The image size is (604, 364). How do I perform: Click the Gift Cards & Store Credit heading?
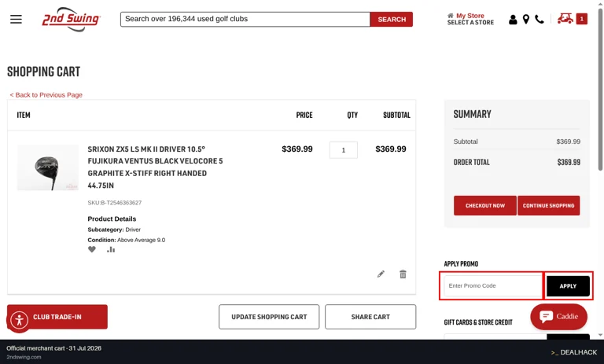click(x=478, y=322)
